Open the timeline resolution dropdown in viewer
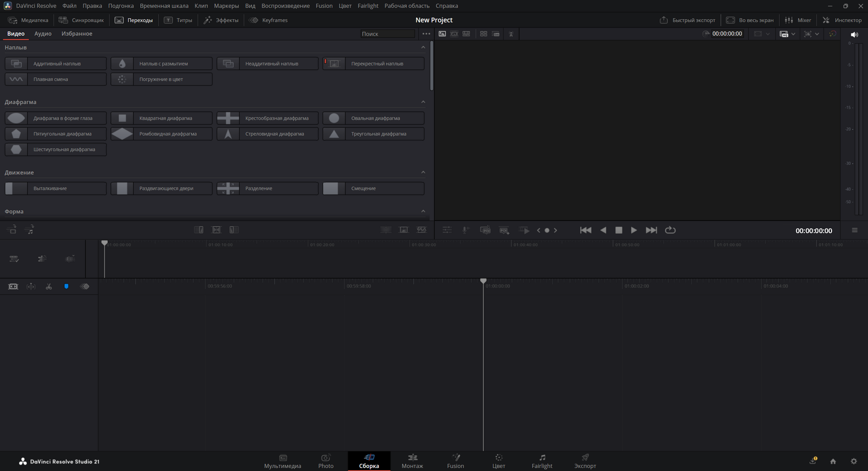The image size is (868, 471). pos(762,34)
